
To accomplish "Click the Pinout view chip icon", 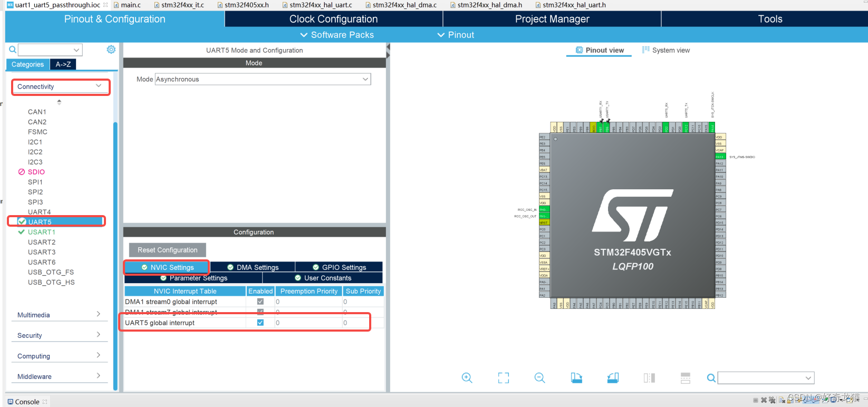I will click(x=580, y=50).
